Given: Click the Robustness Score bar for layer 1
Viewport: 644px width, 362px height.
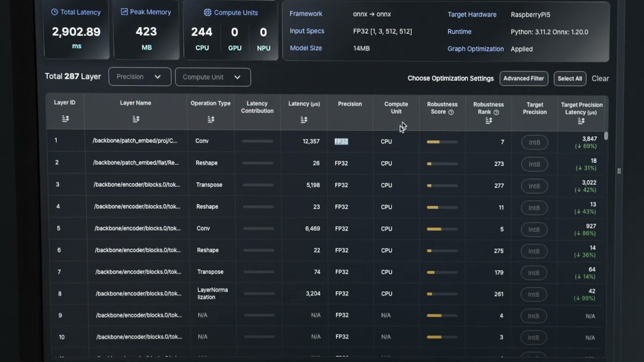Looking at the screenshot, I should pyautogui.click(x=442, y=142).
